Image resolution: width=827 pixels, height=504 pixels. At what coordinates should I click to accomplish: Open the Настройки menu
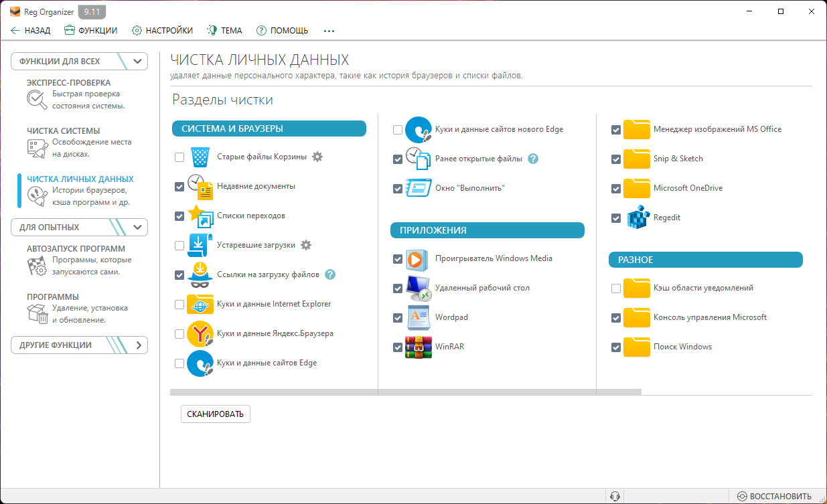[x=163, y=31]
